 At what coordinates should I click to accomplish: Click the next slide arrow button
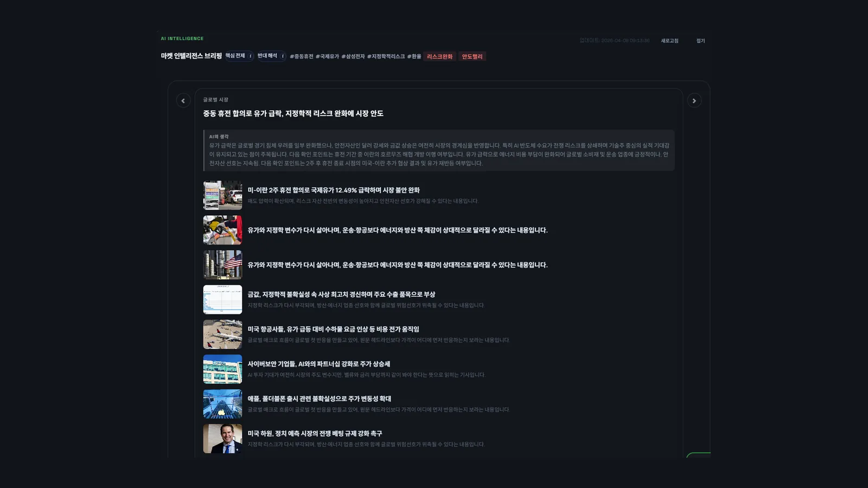tap(694, 101)
